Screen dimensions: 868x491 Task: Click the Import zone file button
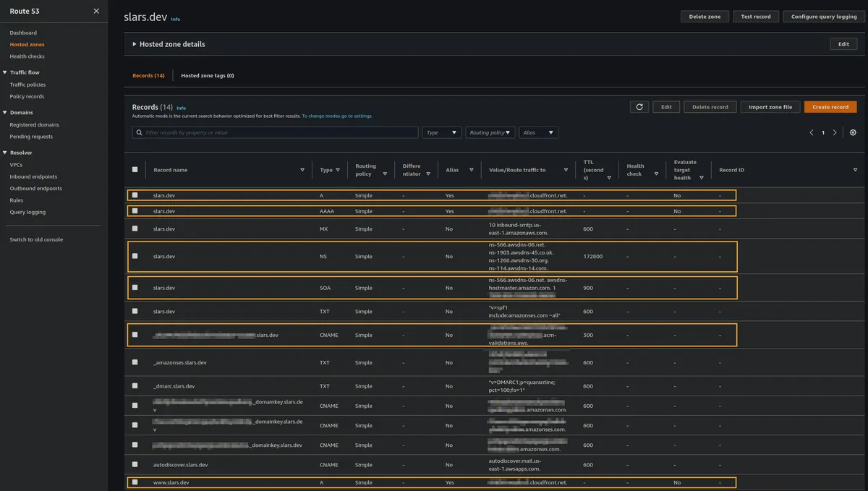click(x=770, y=107)
